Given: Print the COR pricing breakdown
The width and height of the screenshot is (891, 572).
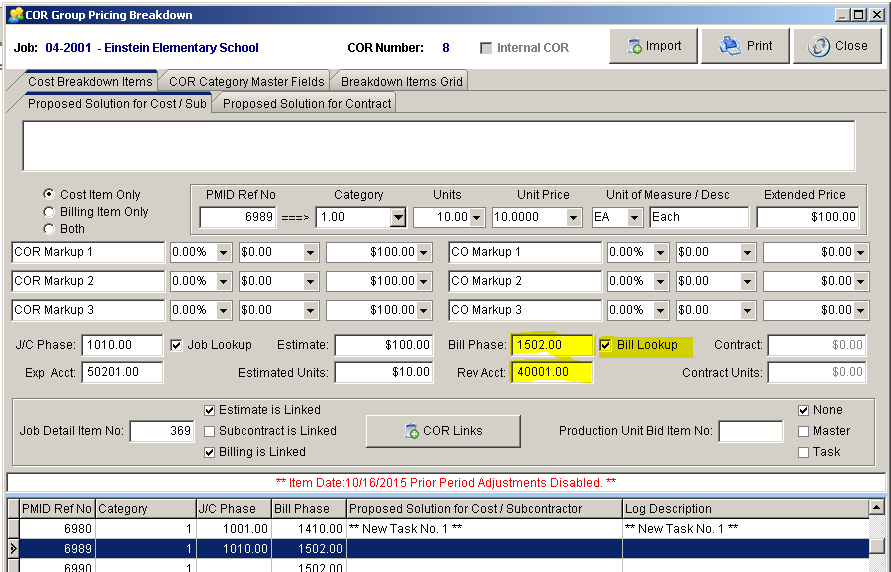Looking at the screenshot, I should (745, 46).
